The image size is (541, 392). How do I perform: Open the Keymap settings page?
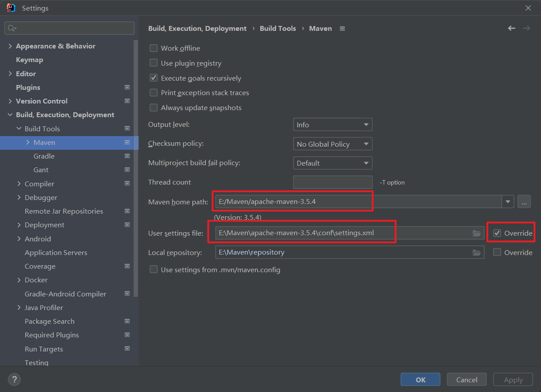30,60
